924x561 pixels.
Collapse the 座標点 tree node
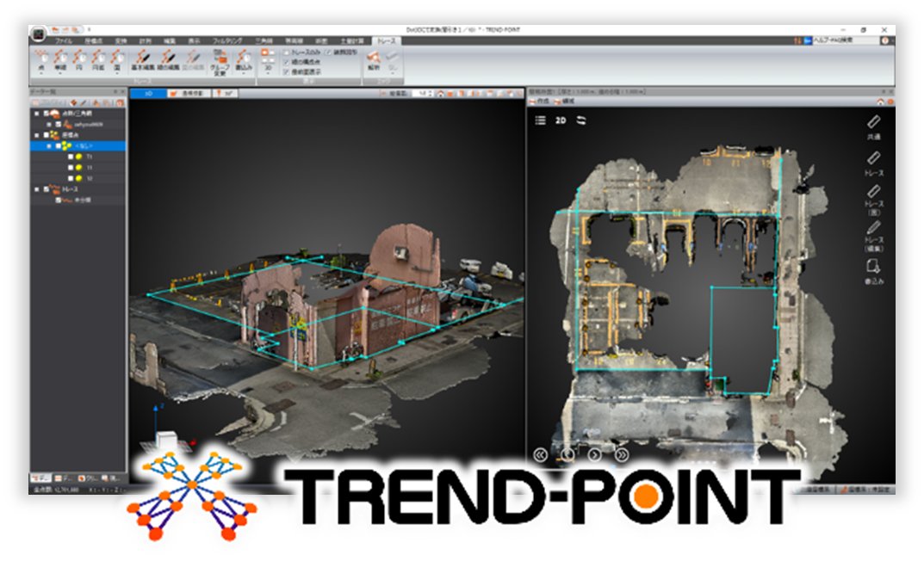coord(37,135)
